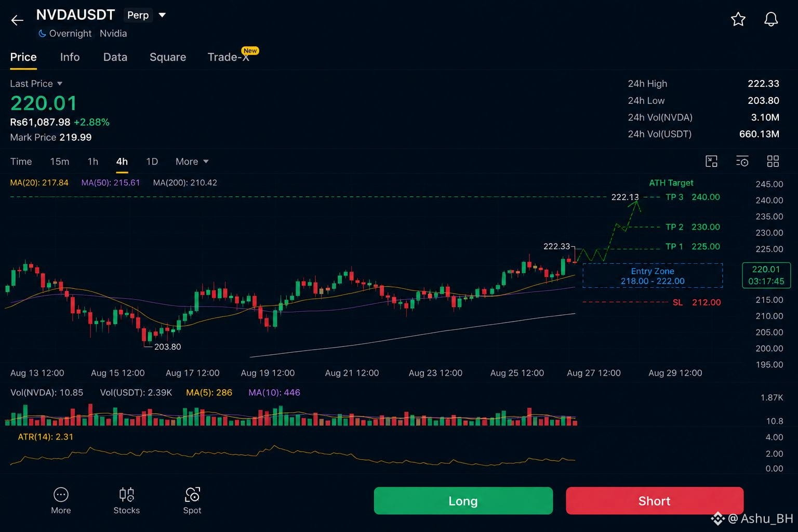Click the Vol(NVDA): 10.85 label

47,393
